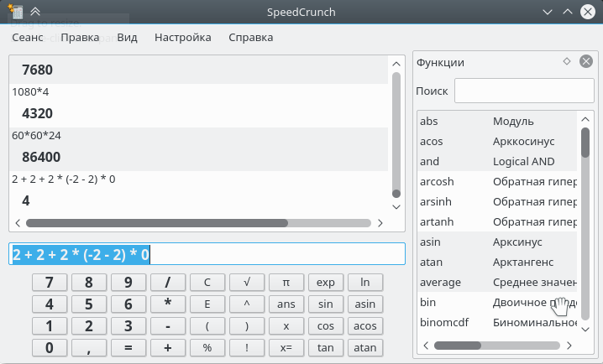Click the tan function key
The width and height of the screenshot is (603, 364).
[x=326, y=348]
